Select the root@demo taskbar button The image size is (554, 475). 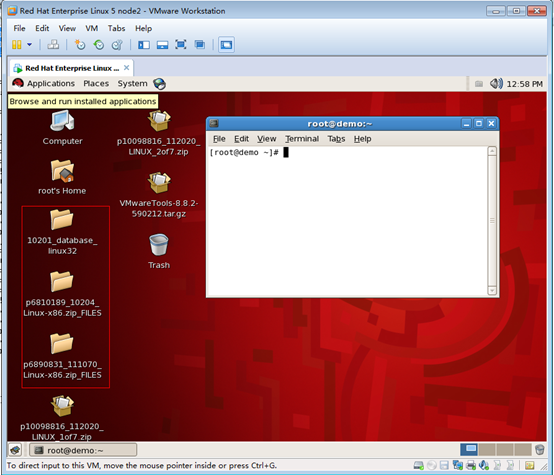[x=83, y=450]
